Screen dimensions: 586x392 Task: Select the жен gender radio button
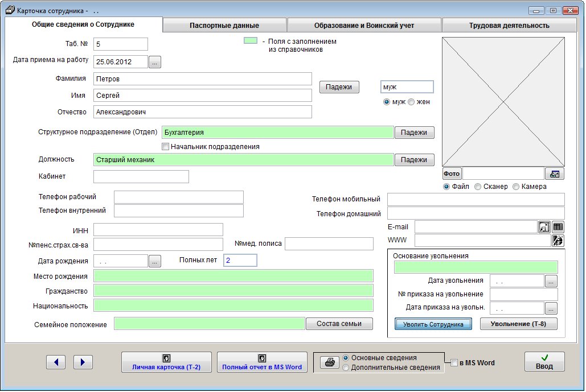click(x=411, y=102)
